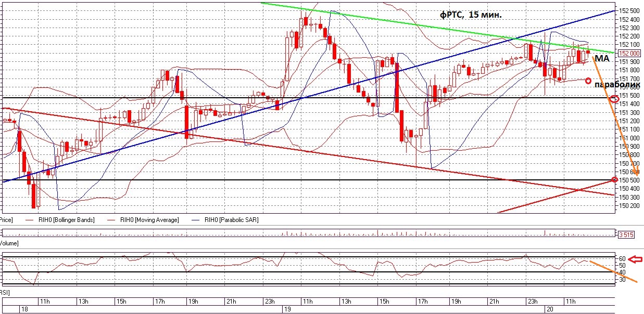The height and width of the screenshot is (314, 644).
Task: Click the 151 200 price axis label
Action: pyautogui.click(x=630, y=121)
